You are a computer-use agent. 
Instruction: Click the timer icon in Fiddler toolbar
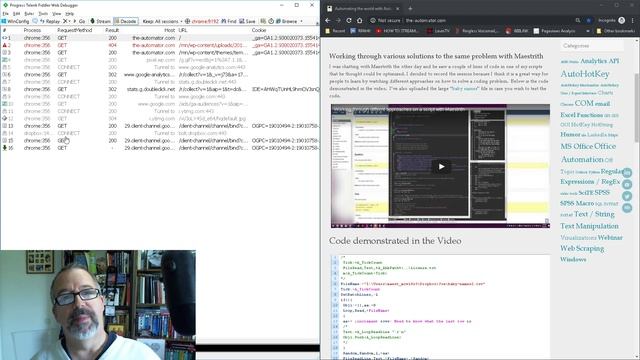tap(271, 21)
